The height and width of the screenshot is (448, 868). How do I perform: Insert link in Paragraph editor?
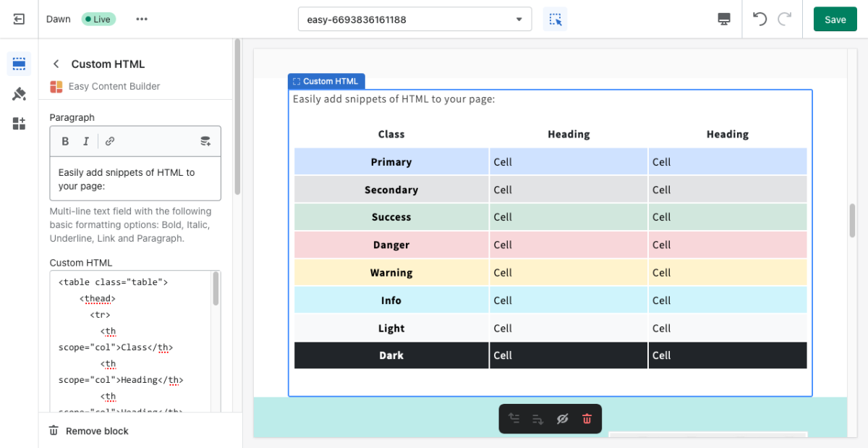[x=110, y=141]
